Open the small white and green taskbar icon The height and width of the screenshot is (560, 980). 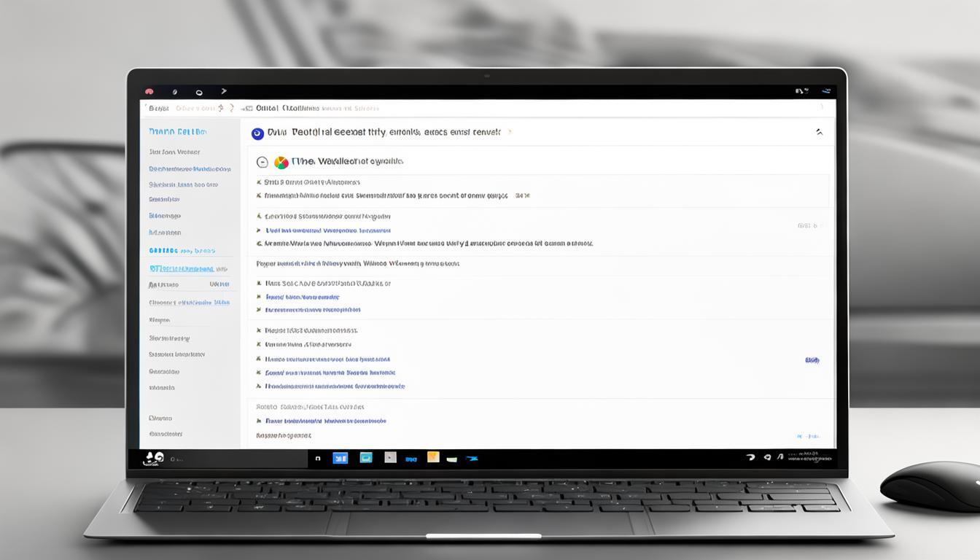click(x=451, y=459)
